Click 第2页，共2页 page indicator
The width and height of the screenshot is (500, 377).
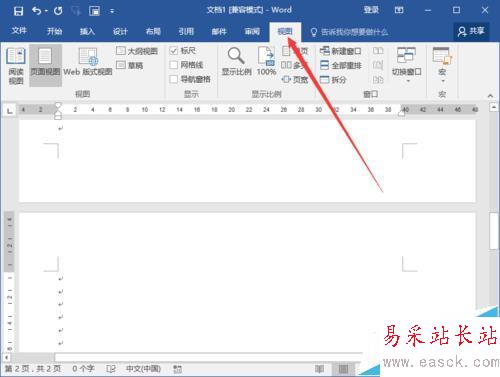point(33,369)
